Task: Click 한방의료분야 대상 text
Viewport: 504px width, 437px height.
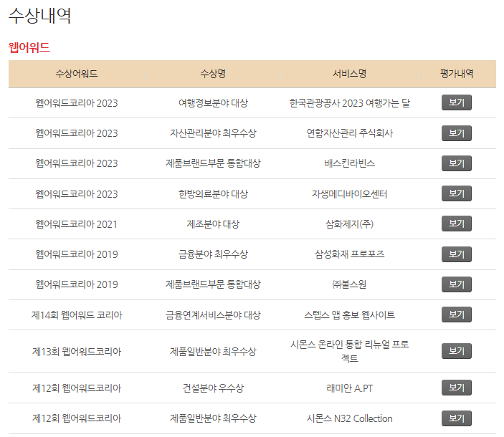Action: (x=213, y=194)
